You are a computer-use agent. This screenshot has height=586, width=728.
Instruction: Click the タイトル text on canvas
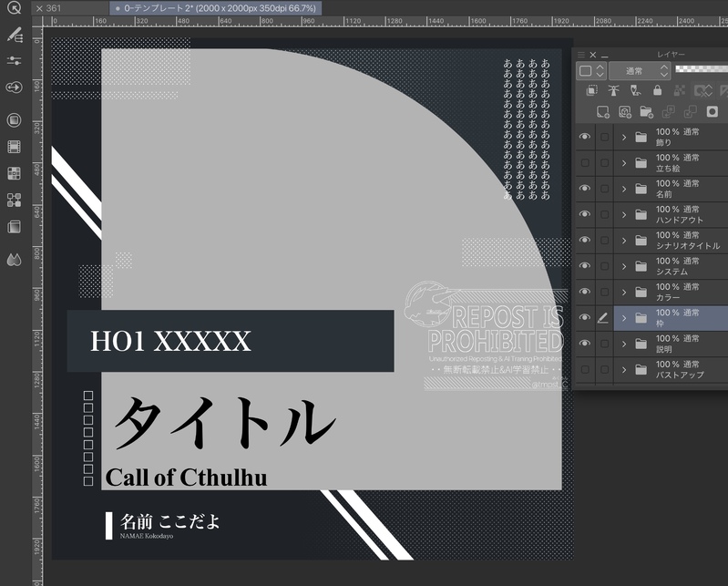click(x=225, y=424)
